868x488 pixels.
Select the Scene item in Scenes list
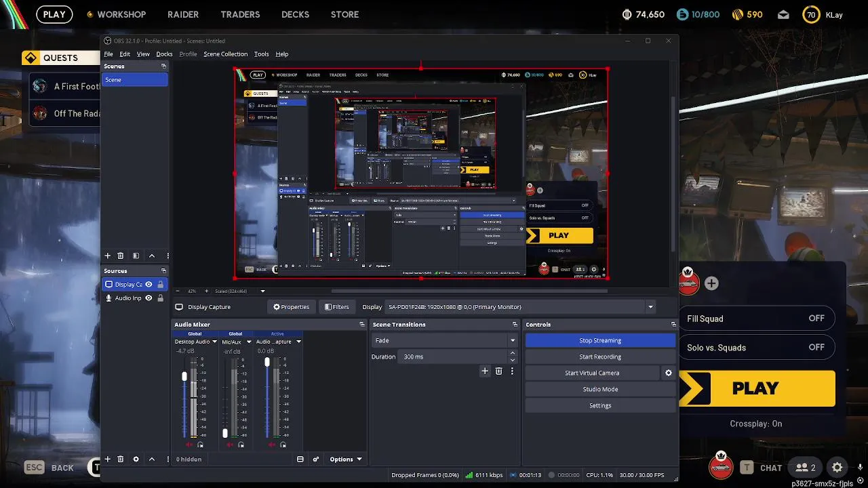pos(135,80)
